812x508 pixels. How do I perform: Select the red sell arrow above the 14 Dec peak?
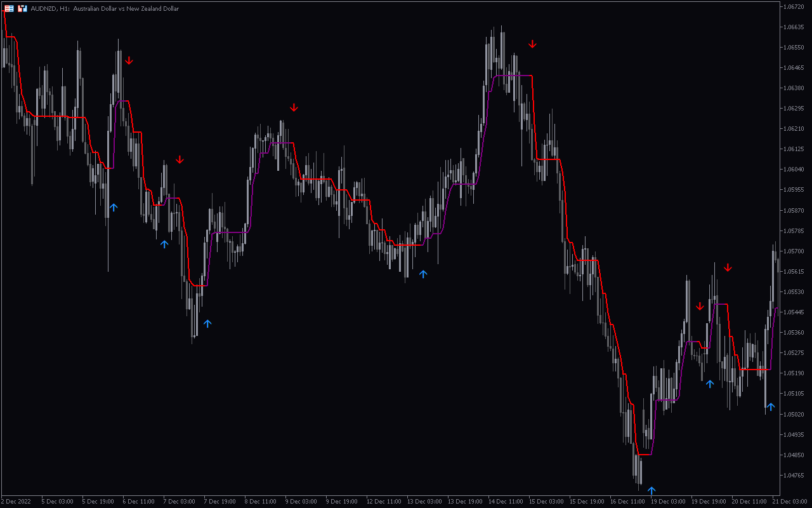533,44
